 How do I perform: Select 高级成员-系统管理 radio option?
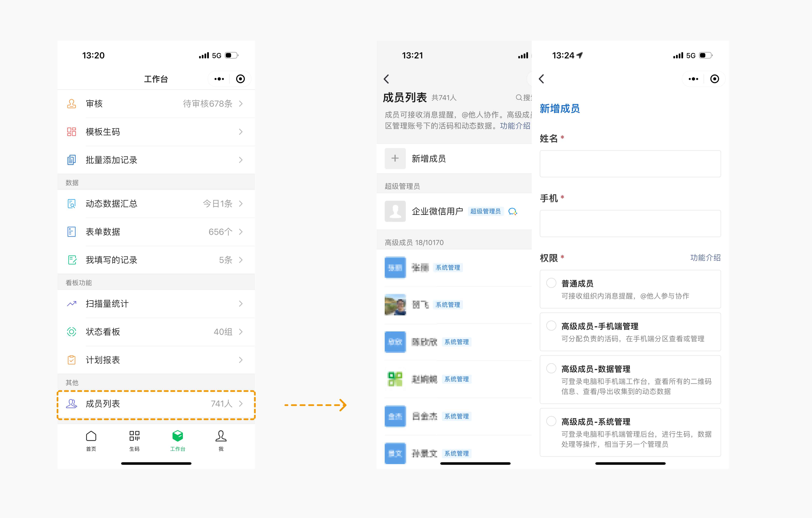point(551,421)
